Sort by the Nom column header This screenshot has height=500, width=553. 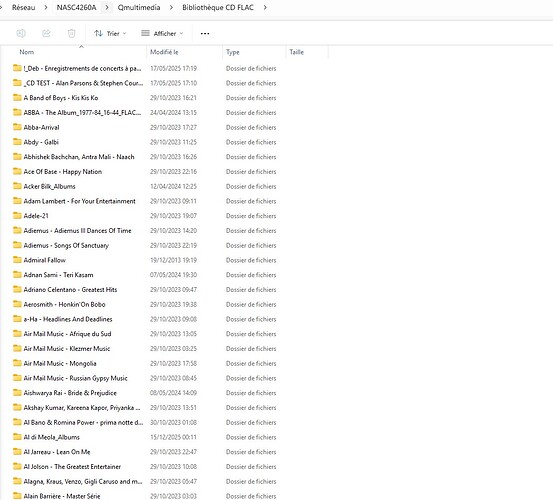point(27,52)
